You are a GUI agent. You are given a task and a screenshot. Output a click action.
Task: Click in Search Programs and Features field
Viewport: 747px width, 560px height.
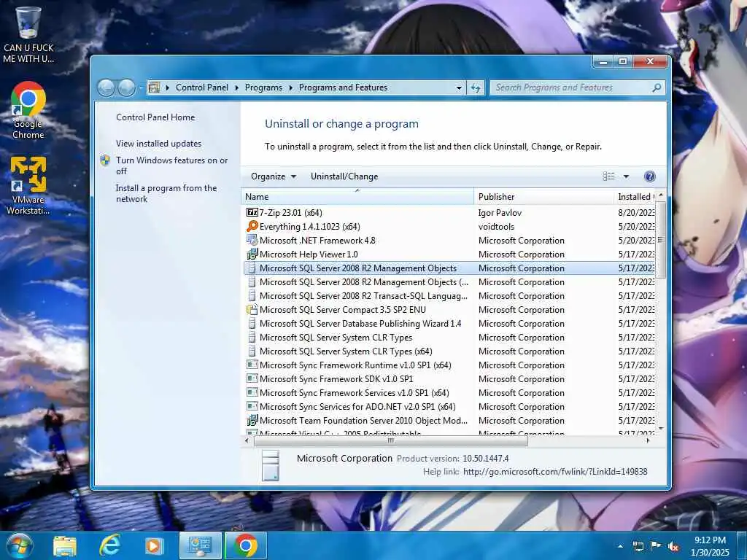(572, 87)
